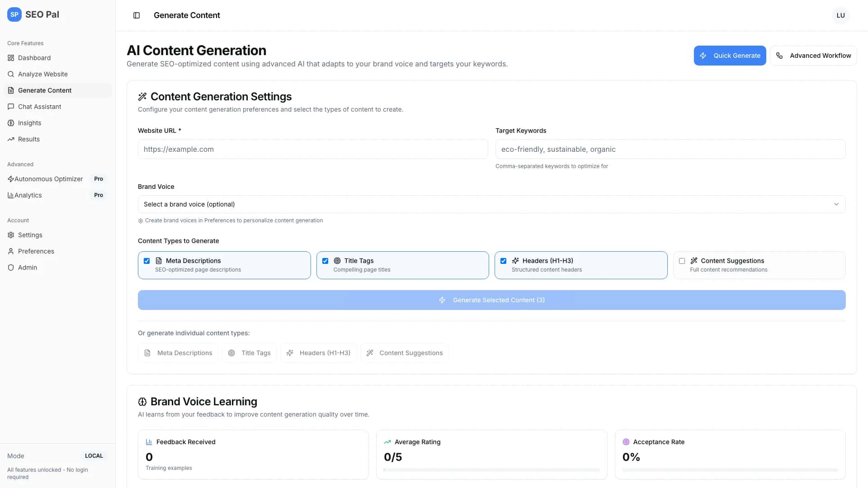The width and height of the screenshot is (868, 488).
Task: Uncheck the Meta Descriptions content type
Action: point(146,261)
